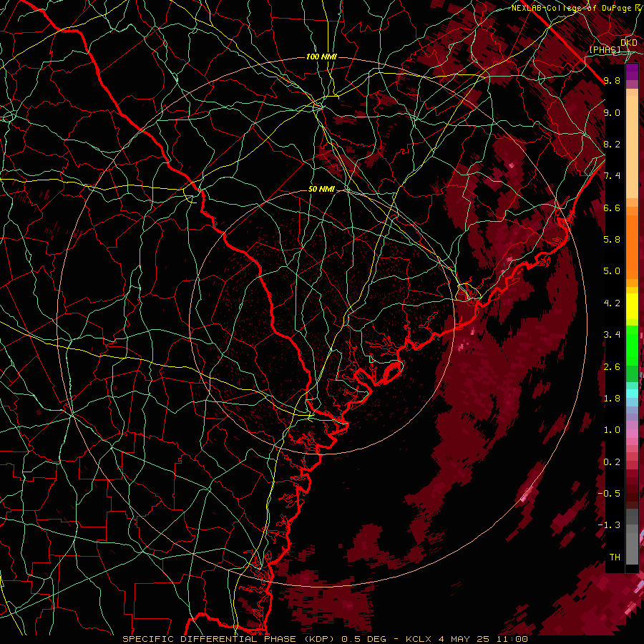
Task: Click the '0.2' scale value
Action: [612, 462]
